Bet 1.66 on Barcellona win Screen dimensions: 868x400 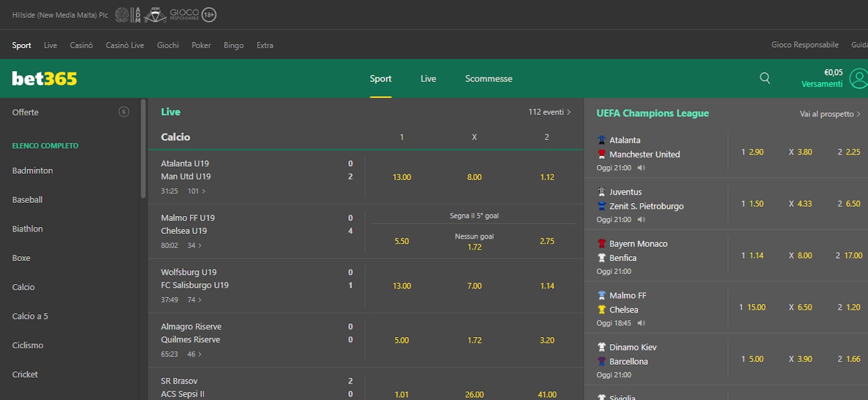849,359
